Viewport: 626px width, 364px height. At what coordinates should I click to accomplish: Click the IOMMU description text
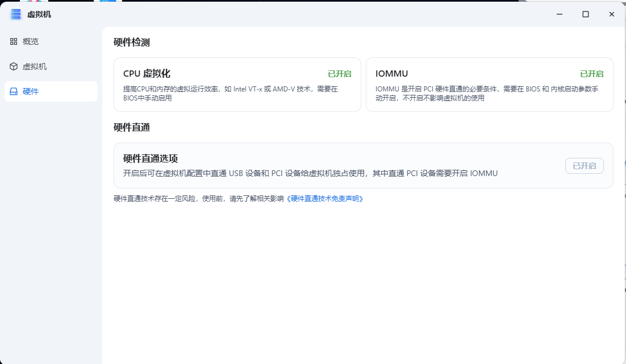click(x=486, y=94)
